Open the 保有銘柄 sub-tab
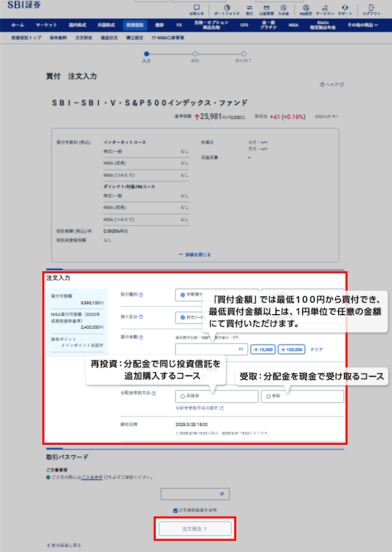392x552 pixels. click(58, 38)
